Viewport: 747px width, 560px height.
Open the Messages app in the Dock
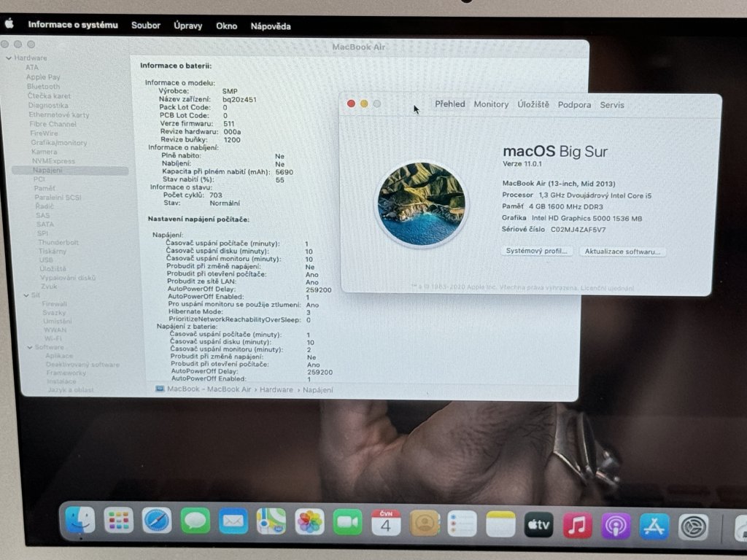[x=195, y=521]
